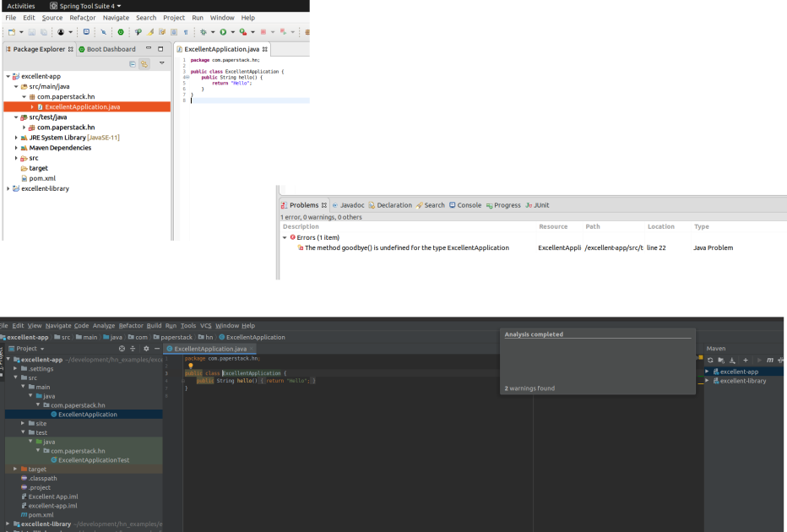Expand the excellent-library project in Package Explorer

(x=8, y=188)
